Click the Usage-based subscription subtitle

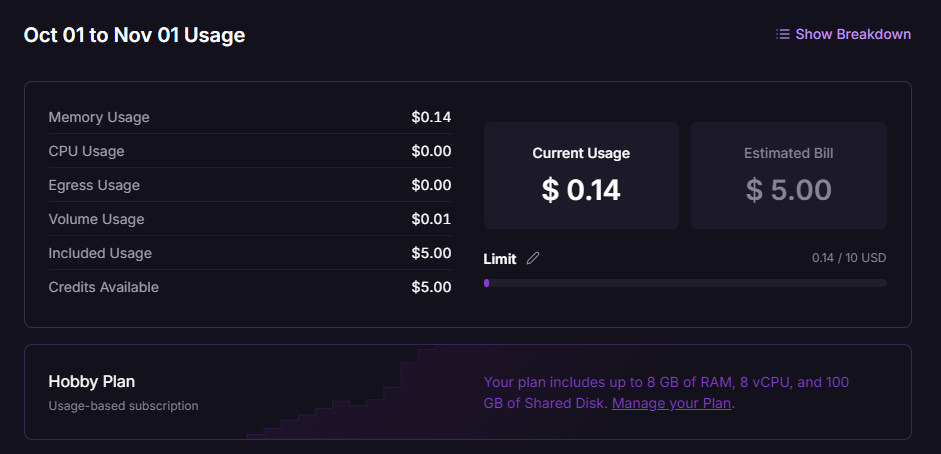pos(123,406)
